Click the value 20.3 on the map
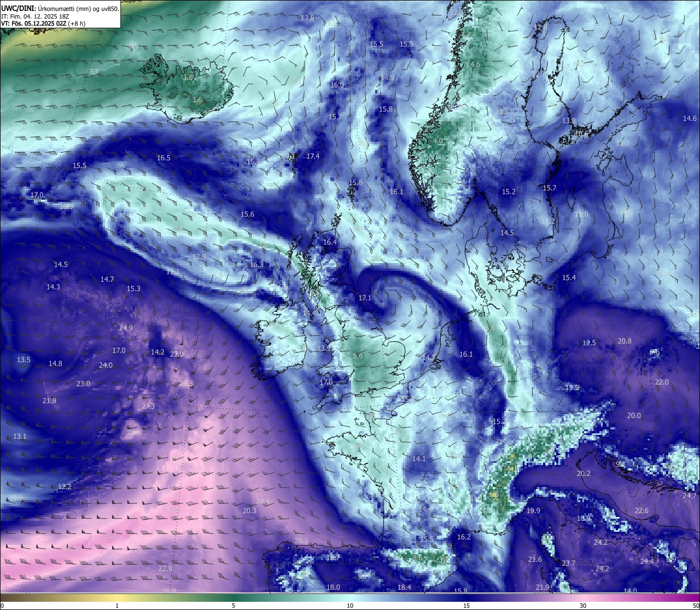The image size is (700, 610). pyautogui.click(x=249, y=510)
